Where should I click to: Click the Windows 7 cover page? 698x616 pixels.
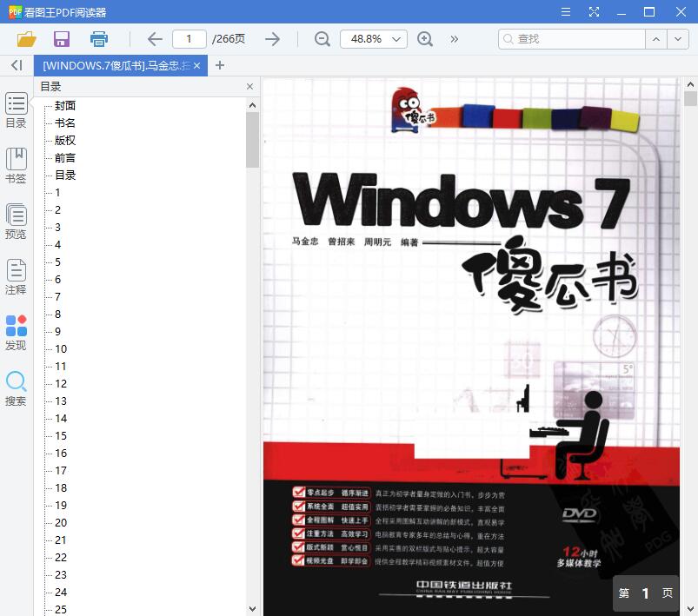point(471,347)
